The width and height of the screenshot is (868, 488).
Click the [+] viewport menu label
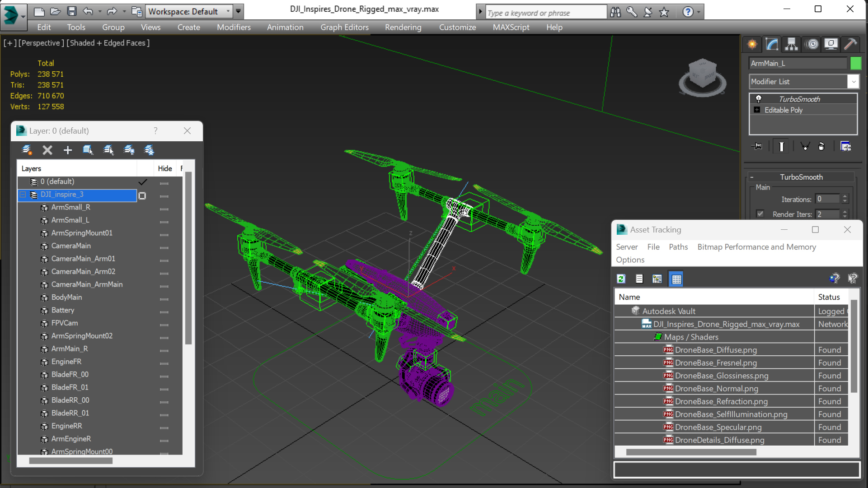click(10, 43)
